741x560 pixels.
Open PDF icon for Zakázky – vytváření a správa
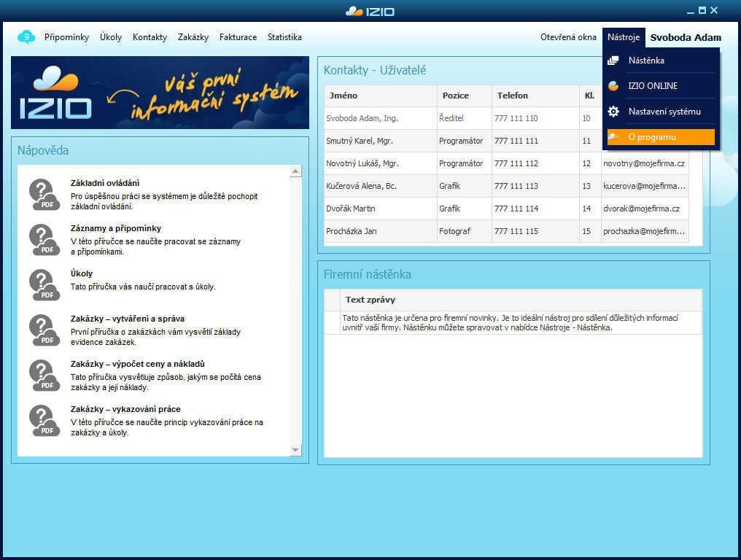click(x=44, y=330)
